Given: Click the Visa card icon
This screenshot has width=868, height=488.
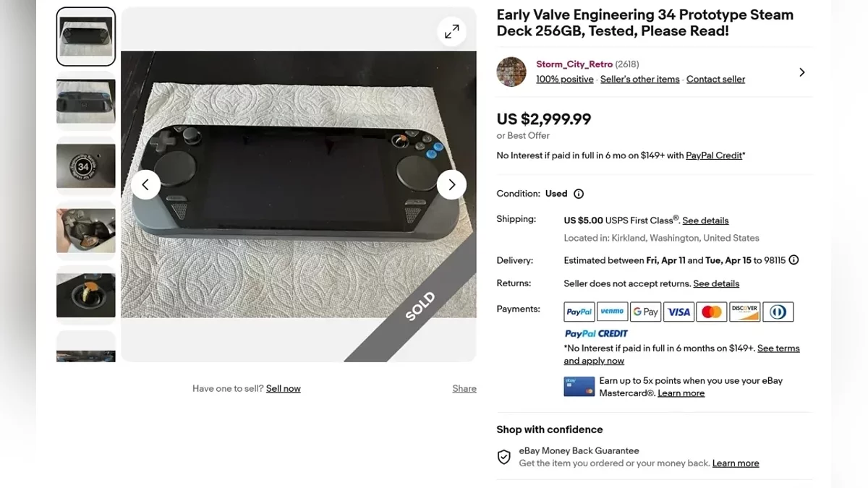Looking at the screenshot, I should pyautogui.click(x=678, y=312).
